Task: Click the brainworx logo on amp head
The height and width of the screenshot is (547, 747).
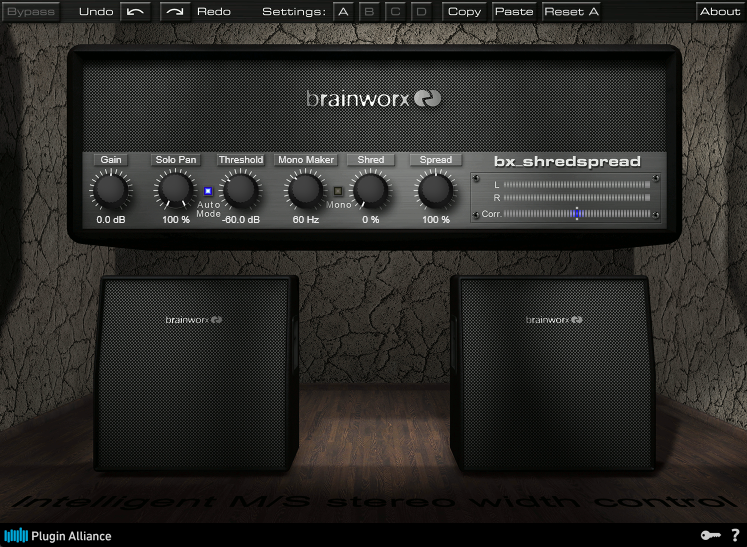Action: click(374, 99)
